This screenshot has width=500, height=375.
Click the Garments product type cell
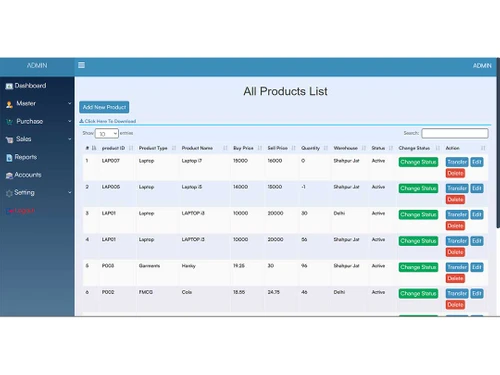pos(149,266)
